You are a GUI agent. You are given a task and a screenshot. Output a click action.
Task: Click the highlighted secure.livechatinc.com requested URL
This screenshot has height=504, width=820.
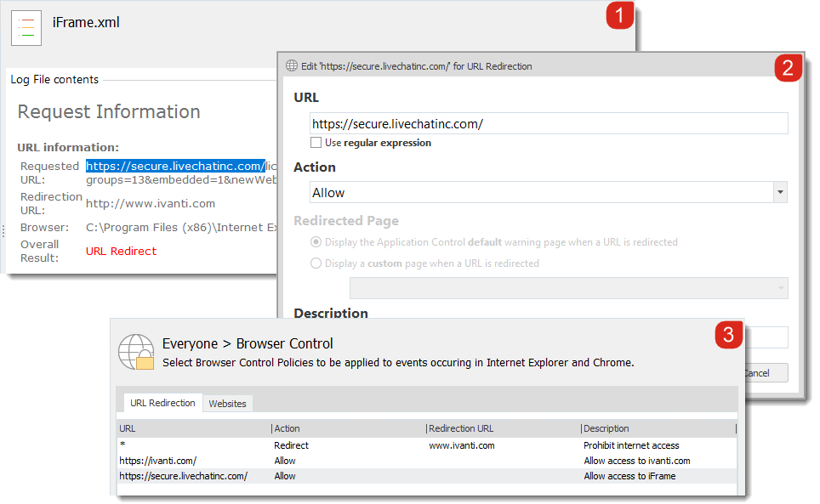175,167
